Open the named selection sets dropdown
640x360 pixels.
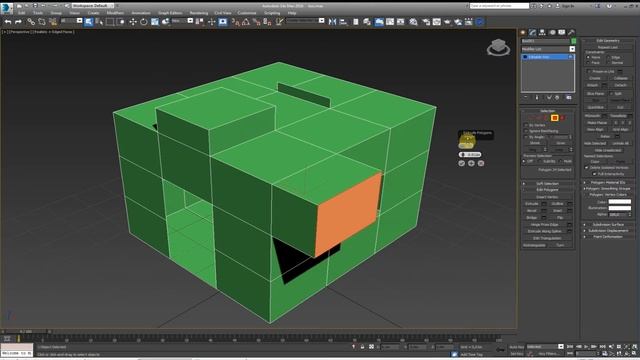point(322,20)
